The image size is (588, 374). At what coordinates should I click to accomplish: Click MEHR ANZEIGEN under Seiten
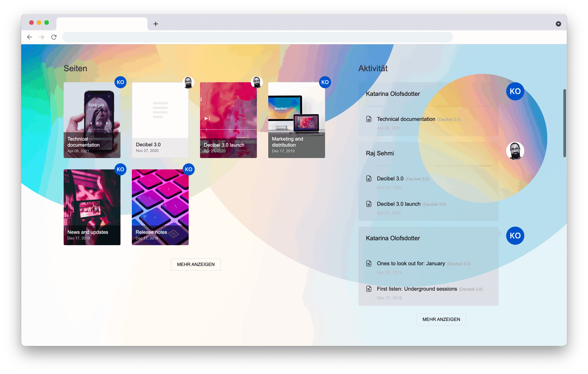tap(196, 264)
